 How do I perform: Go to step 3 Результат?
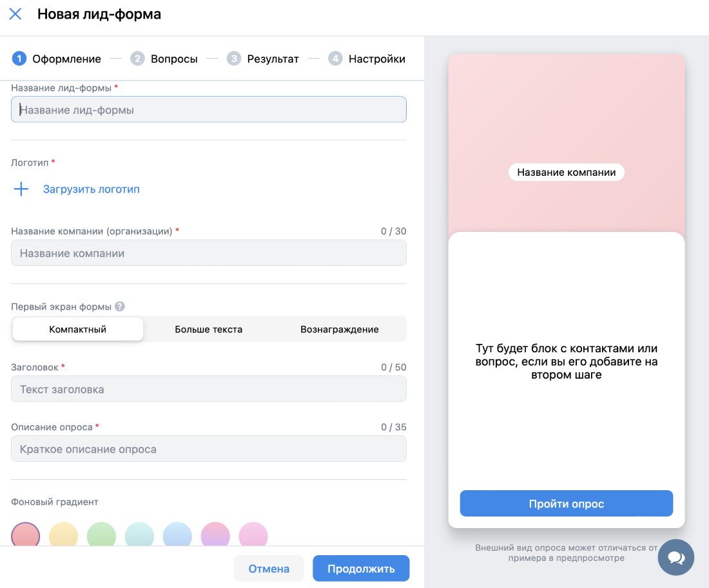[x=263, y=59]
